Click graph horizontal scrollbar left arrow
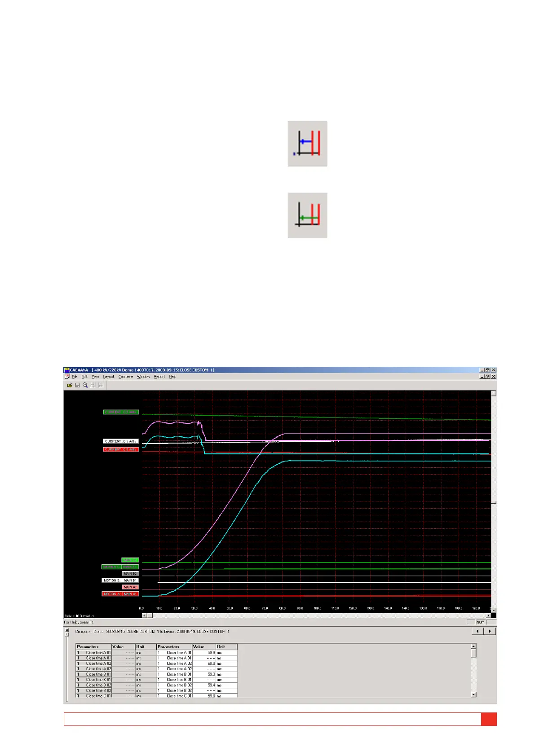The image size is (535, 756). (144, 615)
